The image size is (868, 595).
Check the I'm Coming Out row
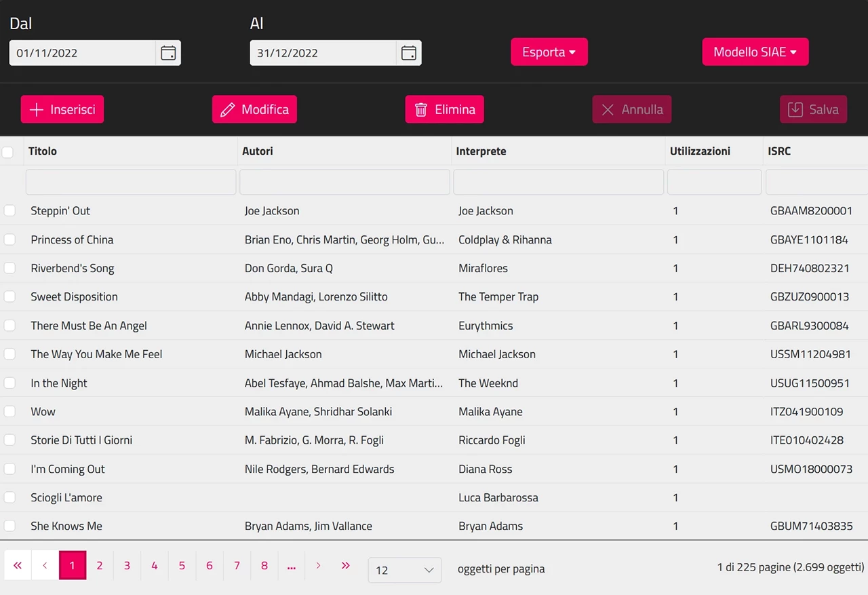(9, 469)
